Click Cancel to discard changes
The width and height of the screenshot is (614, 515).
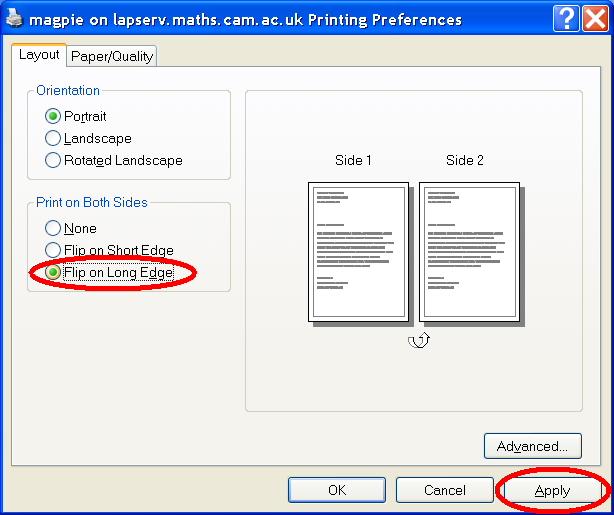444,490
